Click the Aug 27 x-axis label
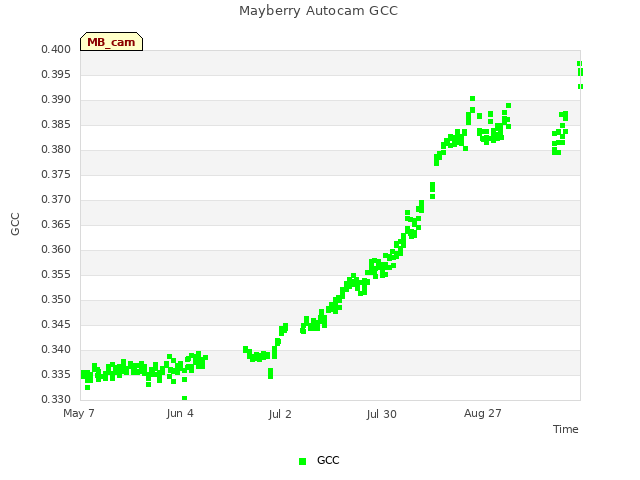 [482, 413]
